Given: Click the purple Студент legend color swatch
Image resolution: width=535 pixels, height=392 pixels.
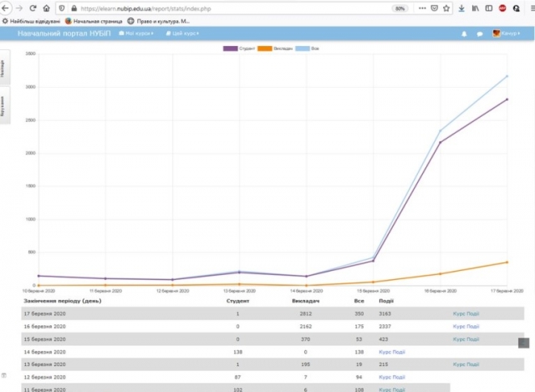Looking at the screenshot, I should [230, 48].
